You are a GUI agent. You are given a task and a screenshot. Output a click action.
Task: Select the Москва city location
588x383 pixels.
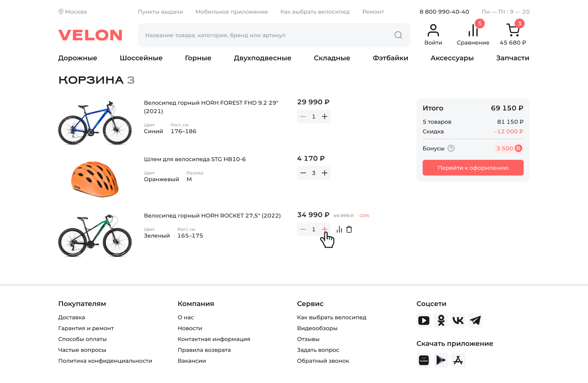(73, 12)
